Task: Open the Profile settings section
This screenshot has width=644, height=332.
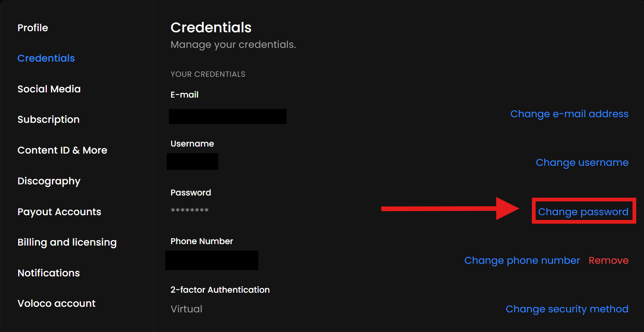Action: pyautogui.click(x=33, y=28)
